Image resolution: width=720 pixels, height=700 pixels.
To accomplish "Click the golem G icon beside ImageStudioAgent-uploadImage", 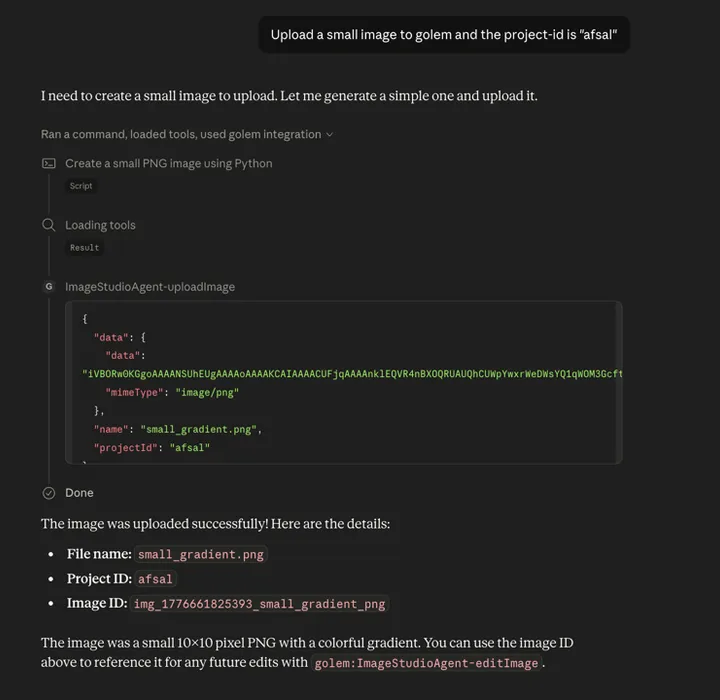I will 48,287.
